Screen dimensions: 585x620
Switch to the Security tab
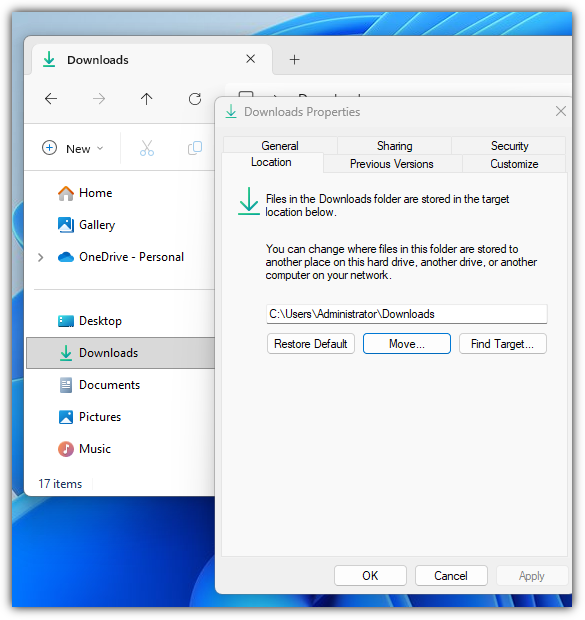[x=509, y=146]
